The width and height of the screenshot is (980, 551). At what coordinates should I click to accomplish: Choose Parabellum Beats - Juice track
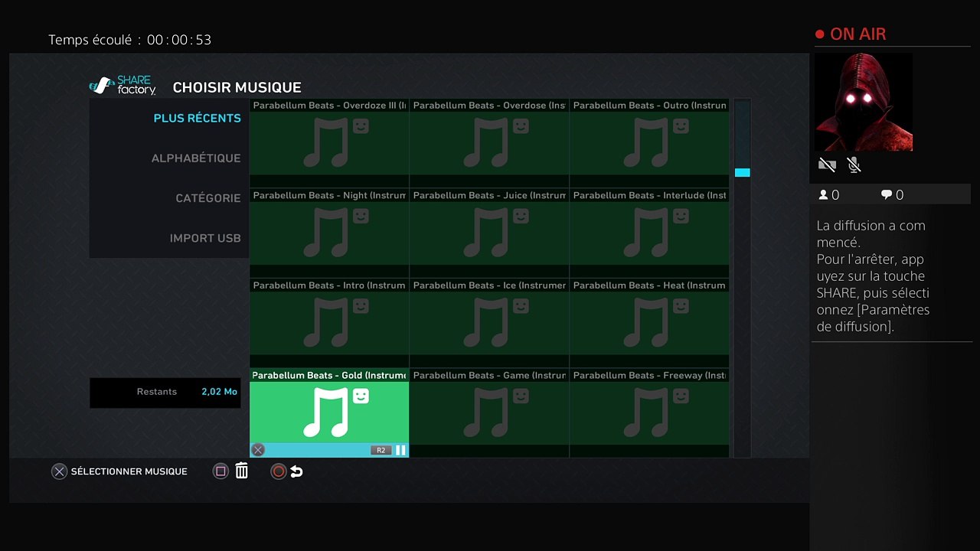pyautogui.click(x=489, y=233)
